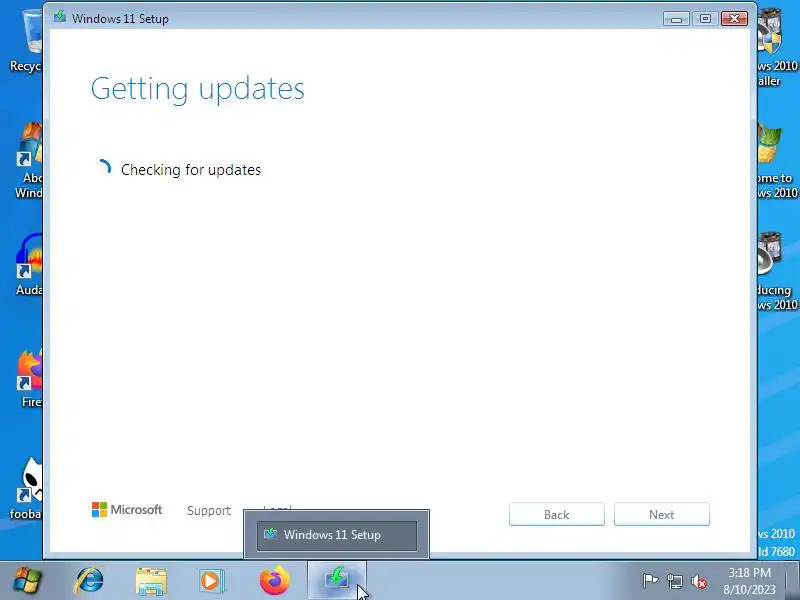800x600 pixels.
Task: Click the Next button in Setup
Action: [x=662, y=514]
